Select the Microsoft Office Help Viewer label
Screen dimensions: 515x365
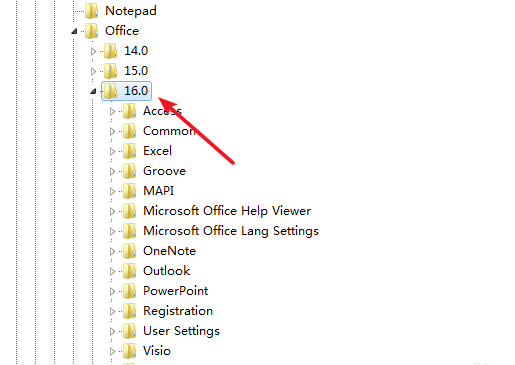click(227, 211)
